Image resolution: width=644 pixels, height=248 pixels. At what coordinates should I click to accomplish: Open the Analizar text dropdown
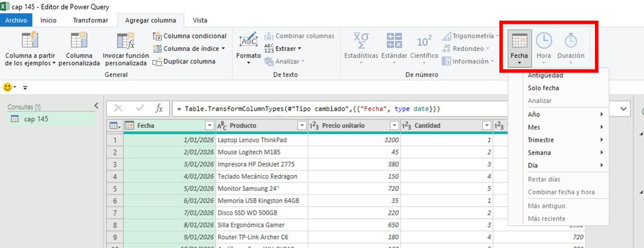click(x=285, y=61)
